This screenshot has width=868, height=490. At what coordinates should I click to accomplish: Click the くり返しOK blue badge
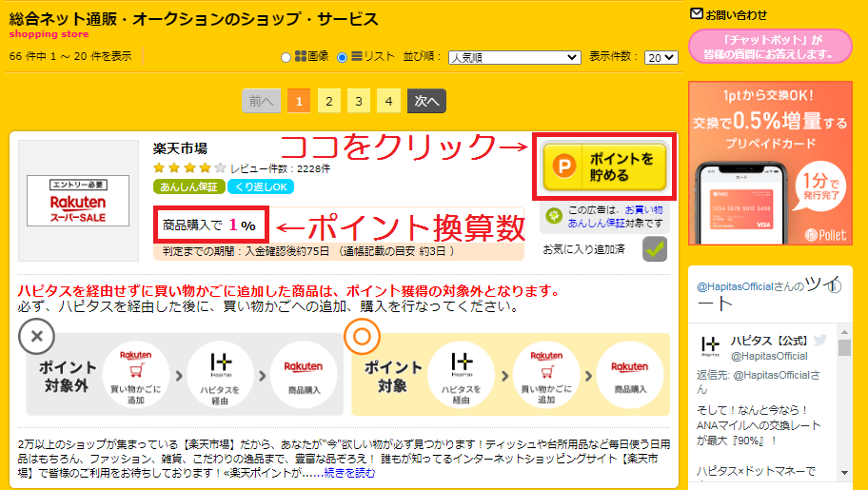click(261, 187)
